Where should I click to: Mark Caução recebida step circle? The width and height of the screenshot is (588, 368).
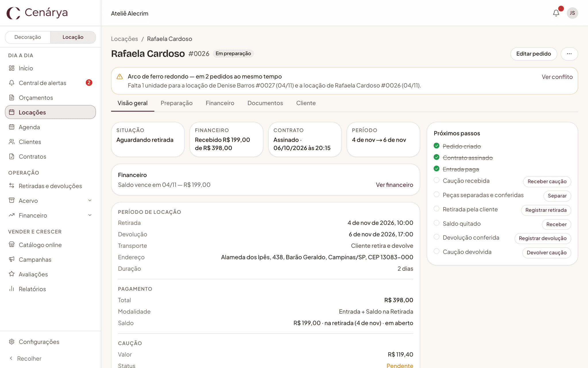click(x=436, y=180)
